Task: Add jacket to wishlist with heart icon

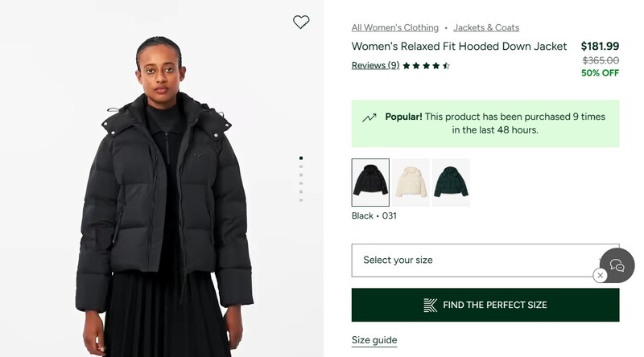Action: click(301, 23)
